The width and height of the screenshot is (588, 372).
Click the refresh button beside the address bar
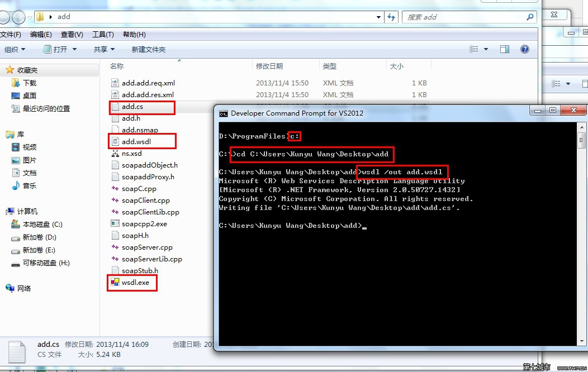click(391, 17)
